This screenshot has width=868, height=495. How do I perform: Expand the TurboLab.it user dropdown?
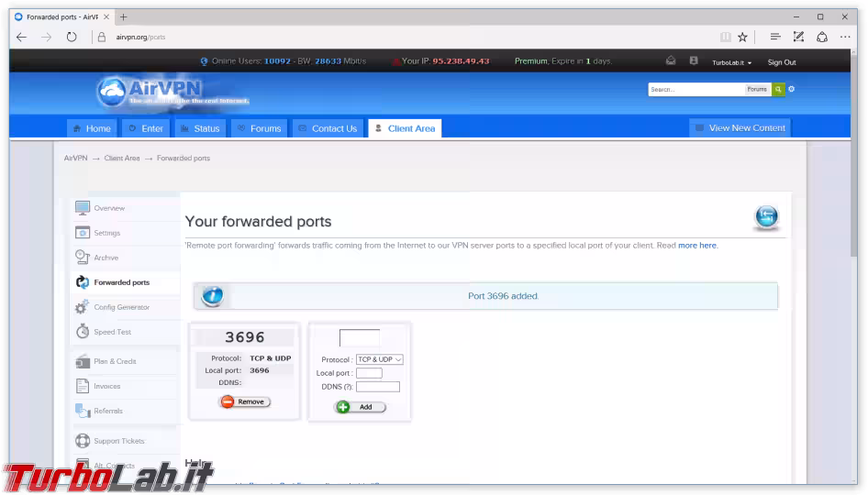click(x=731, y=62)
